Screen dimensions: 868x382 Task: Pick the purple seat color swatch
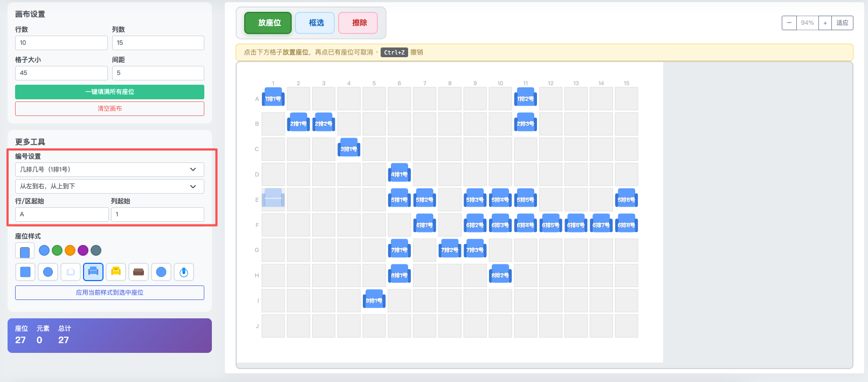[83, 250]
